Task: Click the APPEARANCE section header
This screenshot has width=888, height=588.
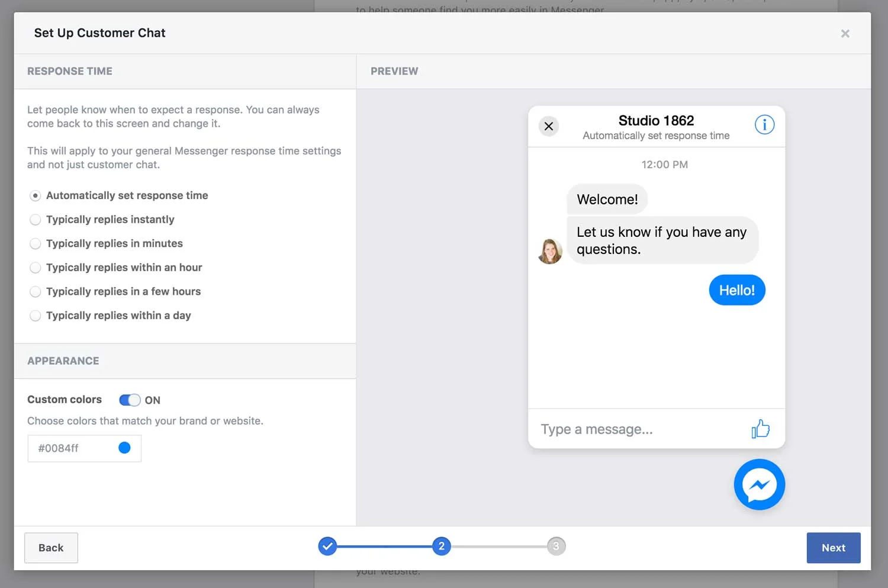Action: [x=63, y=361]
